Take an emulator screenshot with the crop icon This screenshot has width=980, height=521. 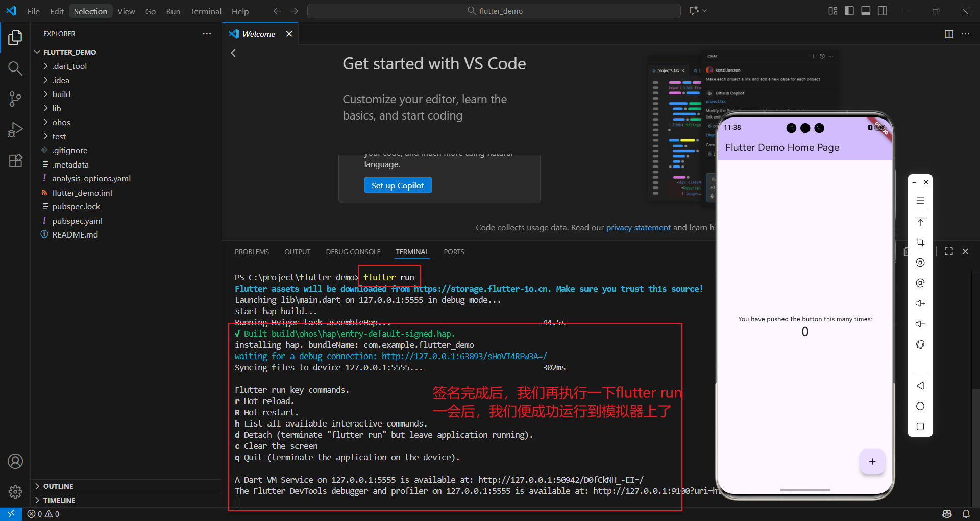pyautogui.click(x=920, y=242)
